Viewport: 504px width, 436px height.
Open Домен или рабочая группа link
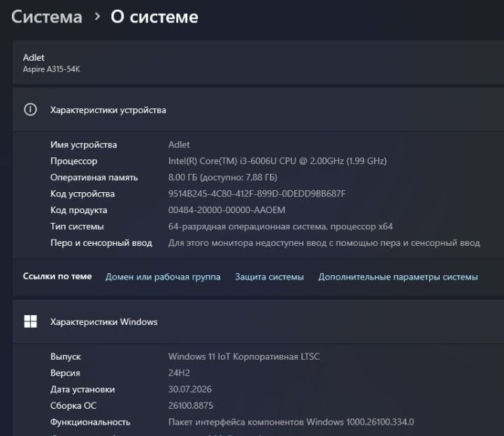(163, 277)
